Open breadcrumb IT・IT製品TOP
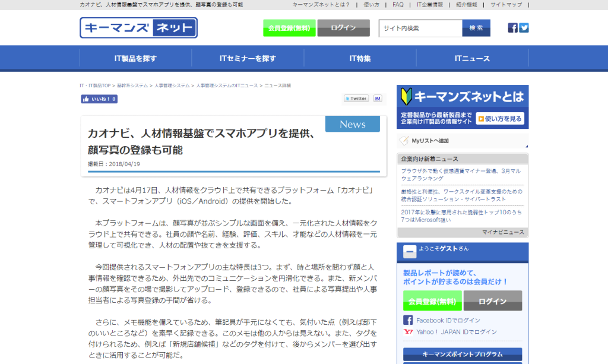 (95, 86)
